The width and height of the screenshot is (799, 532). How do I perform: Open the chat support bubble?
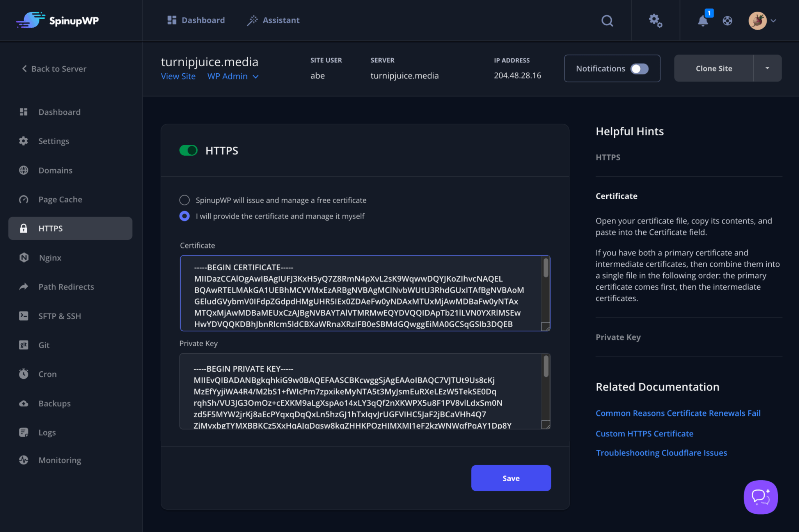click(760, 497)
